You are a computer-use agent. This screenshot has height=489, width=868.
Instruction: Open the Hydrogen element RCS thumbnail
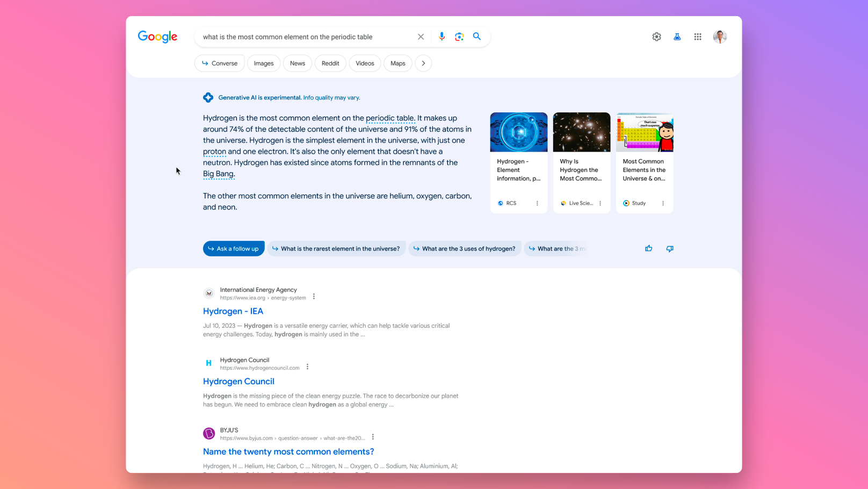click(x=519, y=132)
